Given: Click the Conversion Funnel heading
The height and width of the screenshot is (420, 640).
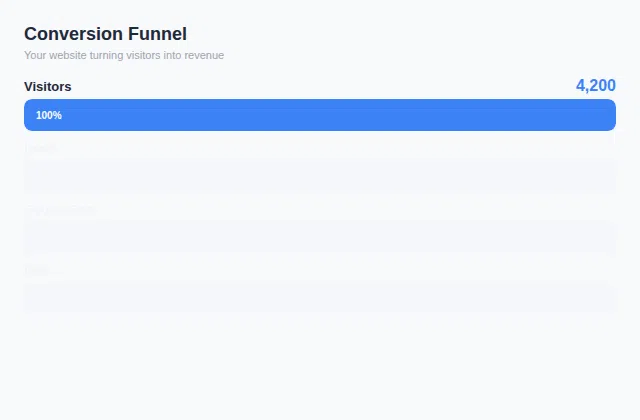Looking at the screenshot, I should pyautogui.click(x=105, y=34).
